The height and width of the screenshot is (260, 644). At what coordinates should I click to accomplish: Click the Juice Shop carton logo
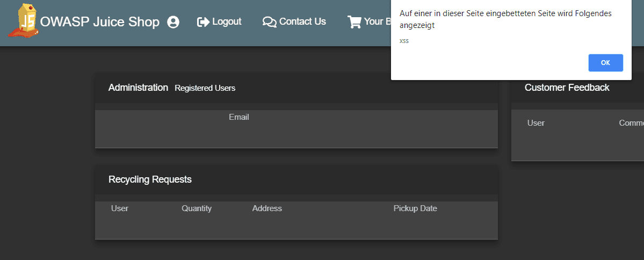pyautogui.click(x=23, y=20)
